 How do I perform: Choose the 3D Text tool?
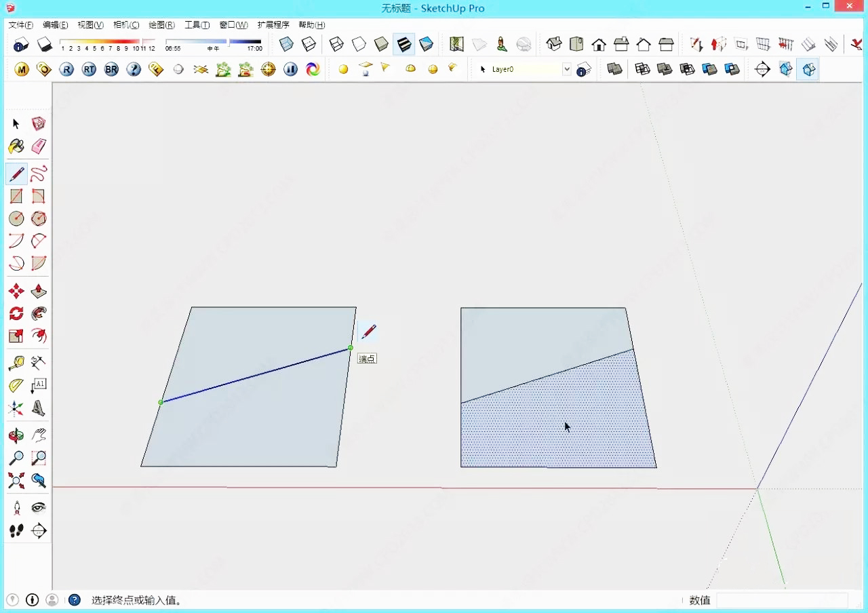[39, 408]
